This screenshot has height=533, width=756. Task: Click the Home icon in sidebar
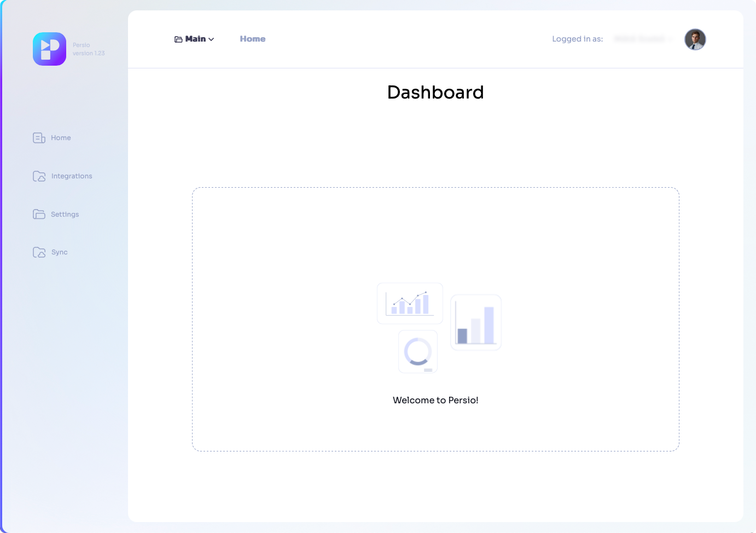[39, 138]
